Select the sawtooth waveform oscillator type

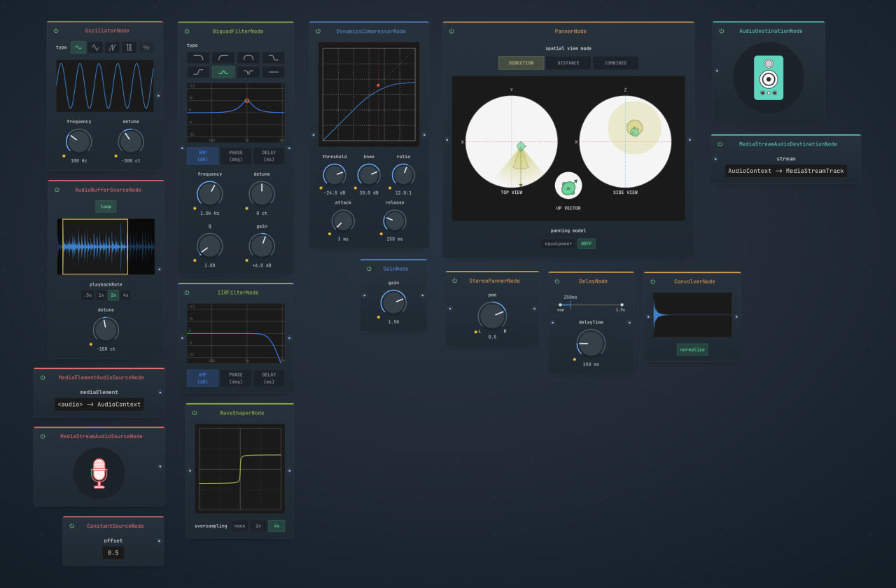click(x=112, y=48)
